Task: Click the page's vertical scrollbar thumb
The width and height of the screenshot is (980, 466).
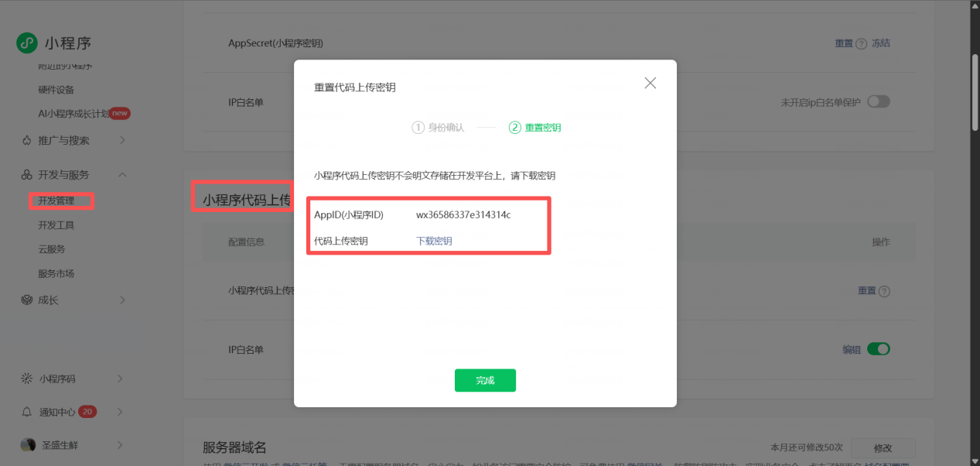Action: coord(975,93)
